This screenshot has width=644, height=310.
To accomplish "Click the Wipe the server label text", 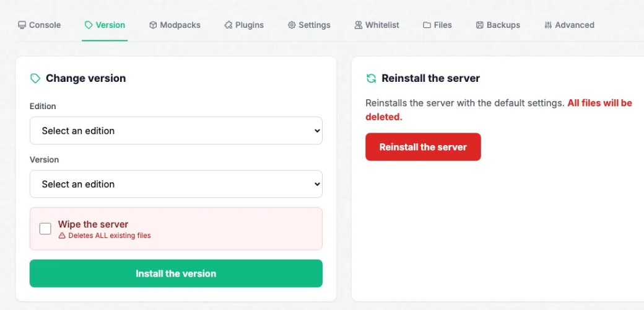I will (94, 224).
